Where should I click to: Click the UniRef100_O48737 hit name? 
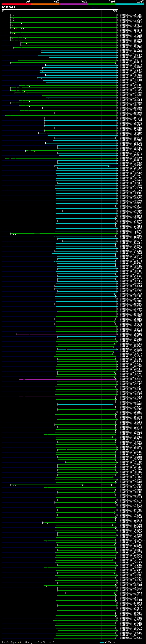(x=131, y=95)
